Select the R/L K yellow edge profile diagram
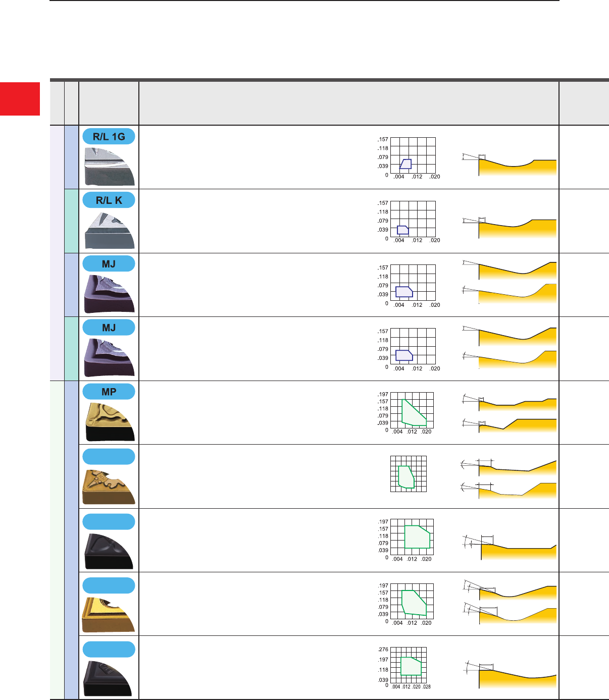The width and height of the screenshot is (609, 700). 510,228
